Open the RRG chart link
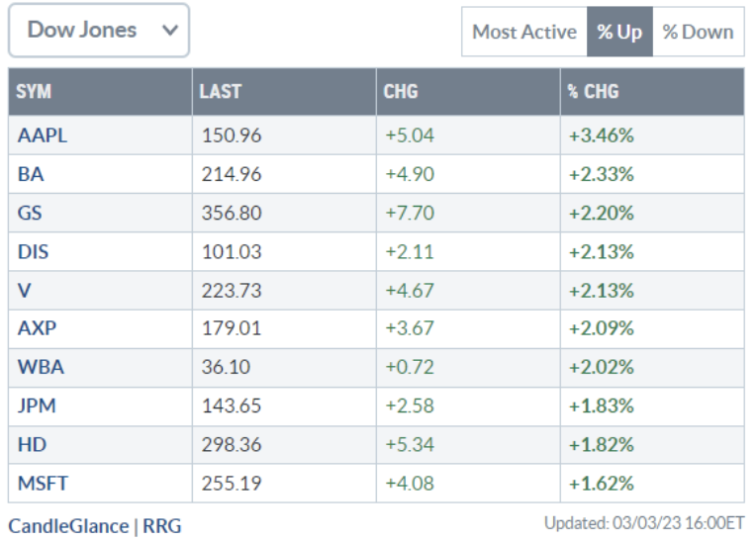 161,525
